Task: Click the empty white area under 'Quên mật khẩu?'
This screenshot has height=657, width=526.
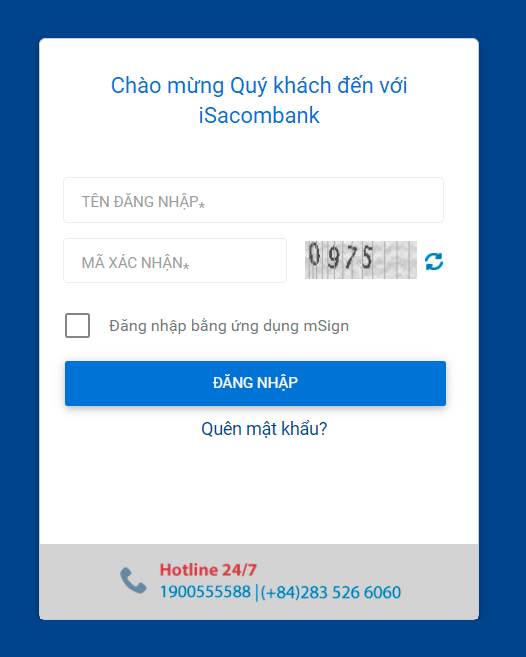Action: click(259, 492)
